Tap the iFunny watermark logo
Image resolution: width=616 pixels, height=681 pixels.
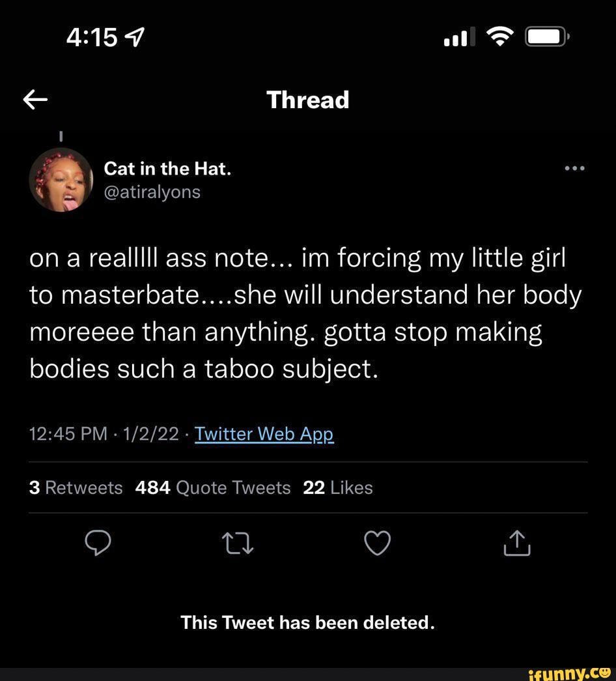tap(571, 674)
